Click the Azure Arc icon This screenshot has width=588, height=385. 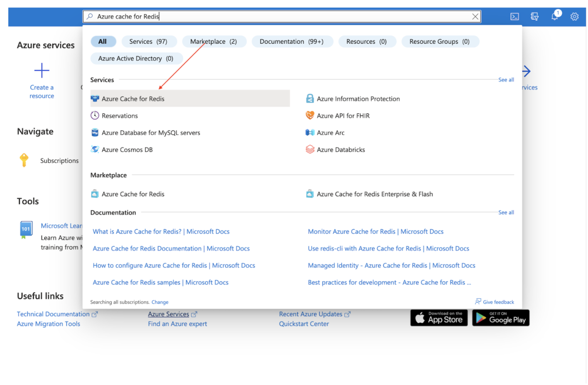310,133
